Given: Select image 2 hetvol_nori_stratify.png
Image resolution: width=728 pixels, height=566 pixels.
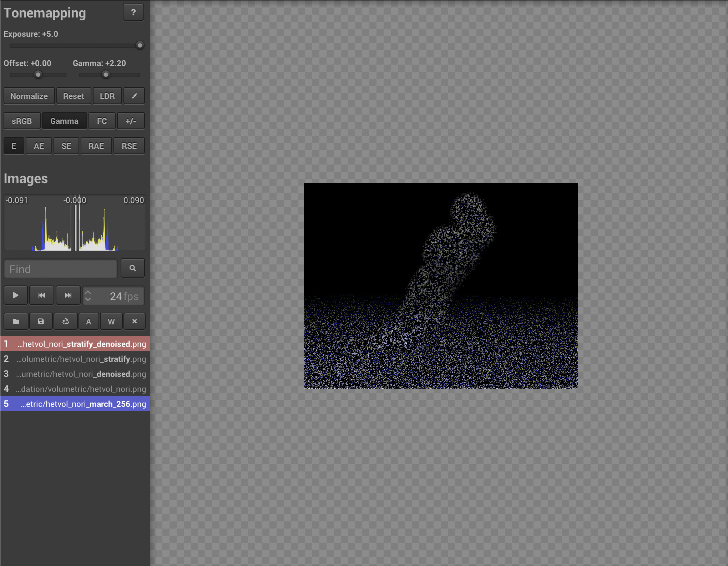Looking at the screenshot, I should (75, 359).
